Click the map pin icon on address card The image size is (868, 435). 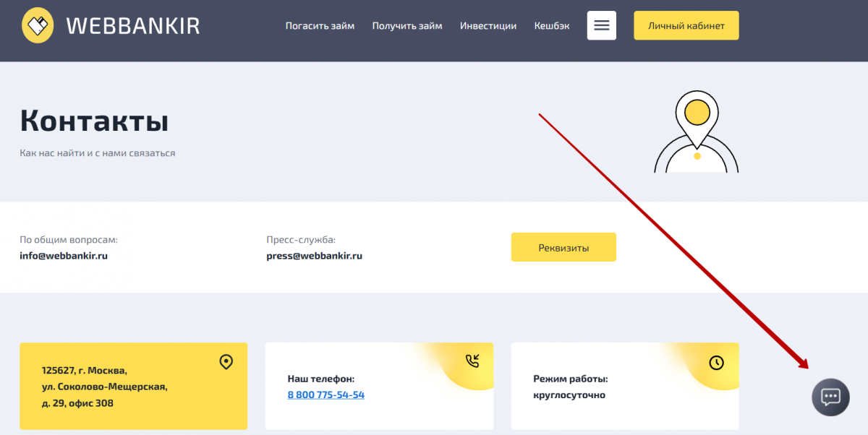pos(226,362)
